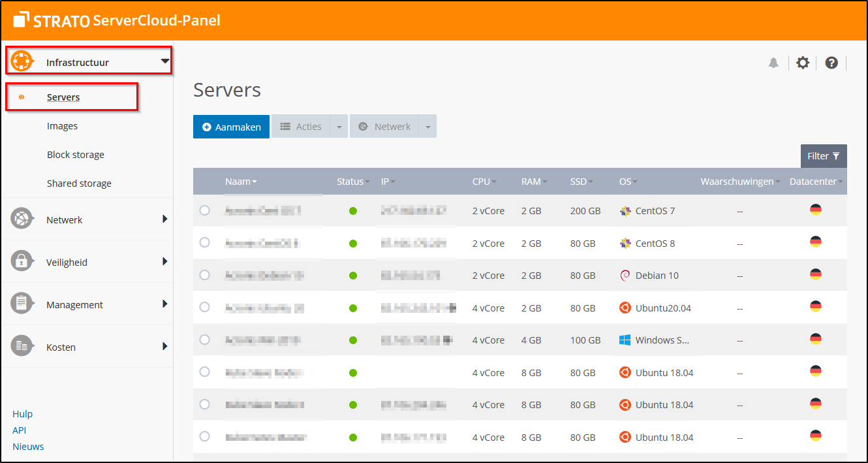868x463 pixels.
Task: Open the API link at the bottom left
Action: 19,430
